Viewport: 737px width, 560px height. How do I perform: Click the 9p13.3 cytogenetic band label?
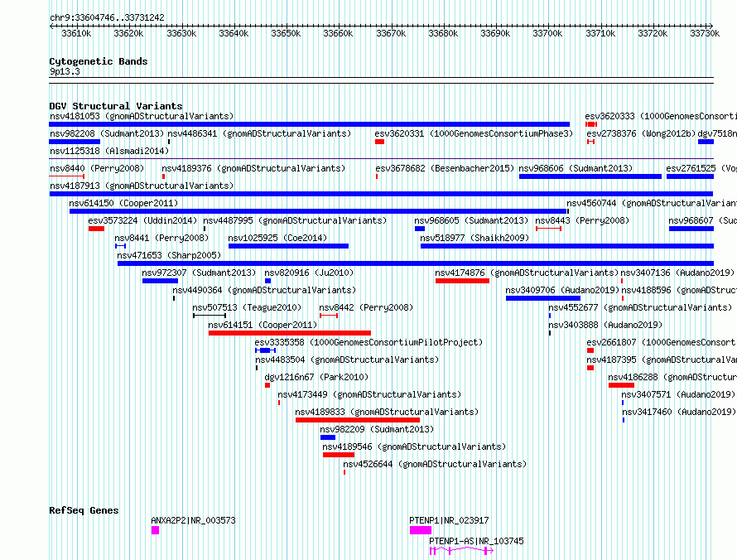65,71
